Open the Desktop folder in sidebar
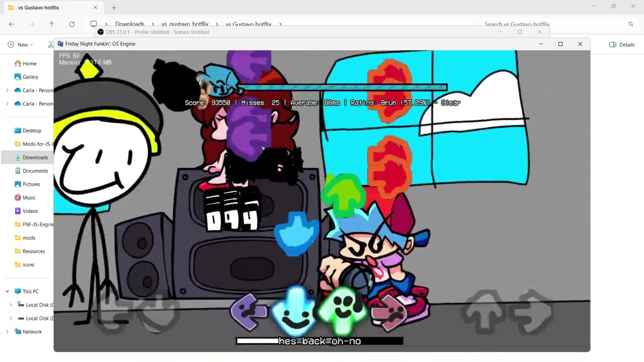This screenshot has height=362, width=644. pyautogui.click(x=32, y=131)
